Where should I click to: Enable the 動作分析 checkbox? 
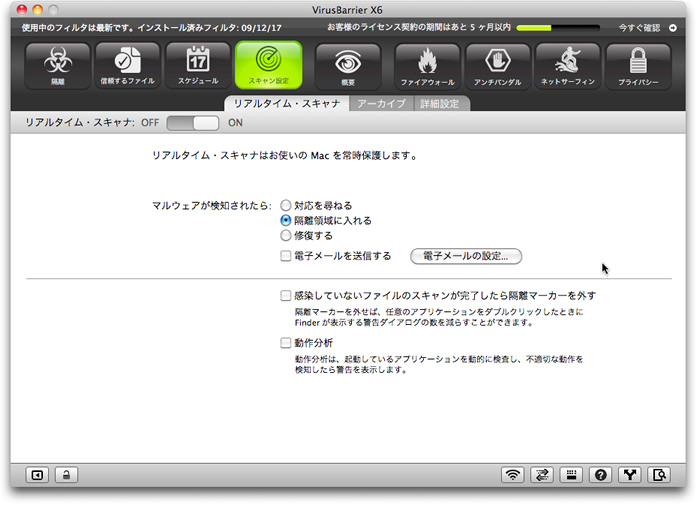pos(286,343)
